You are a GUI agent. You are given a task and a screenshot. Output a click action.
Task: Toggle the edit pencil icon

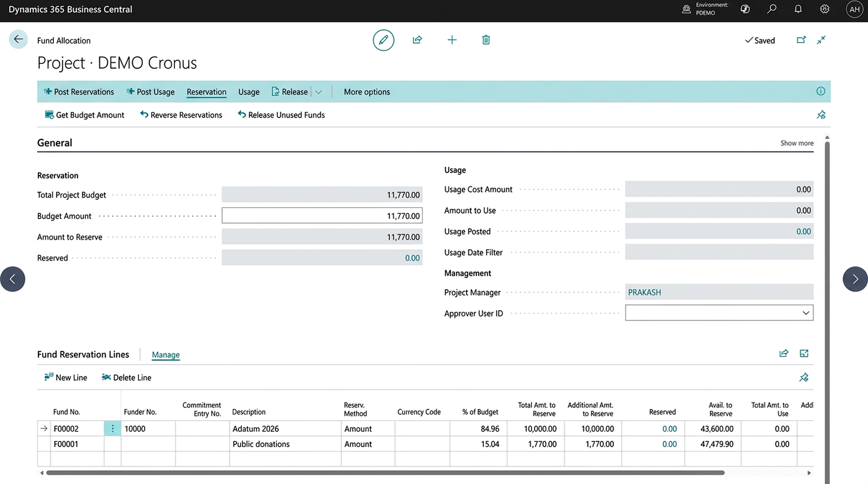click(x=383, y=40)
